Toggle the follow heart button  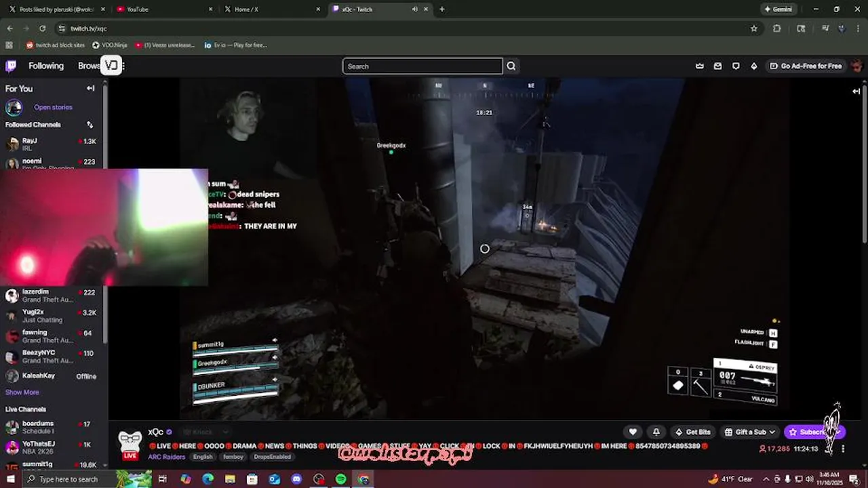(633, 432)
